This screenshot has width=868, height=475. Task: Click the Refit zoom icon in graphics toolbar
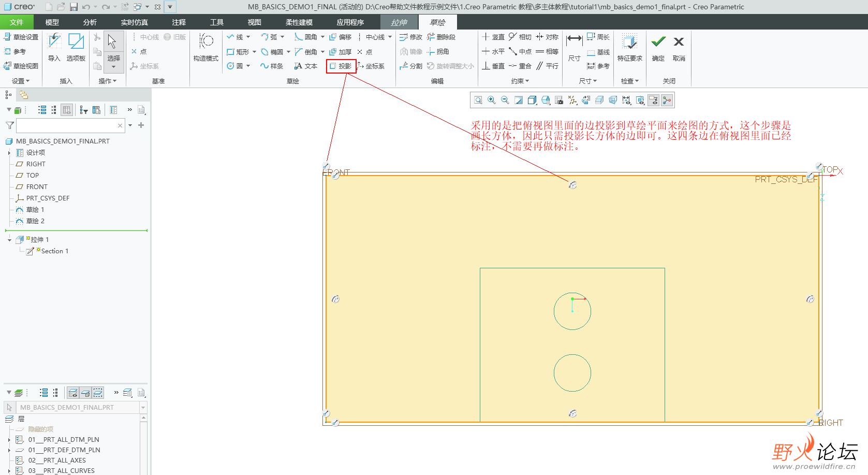pyautogui.click(x=478, y=100)
